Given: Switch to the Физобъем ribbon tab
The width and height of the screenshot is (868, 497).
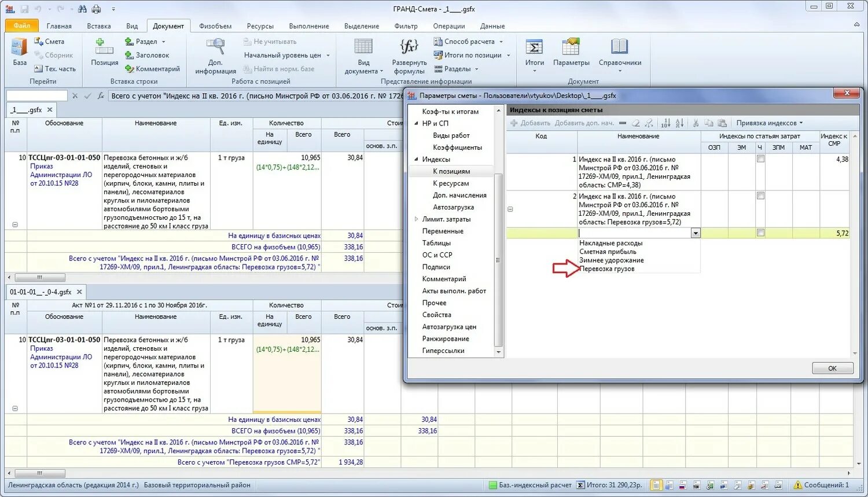Looking at the screenshot, I should [x=215, y=26].
